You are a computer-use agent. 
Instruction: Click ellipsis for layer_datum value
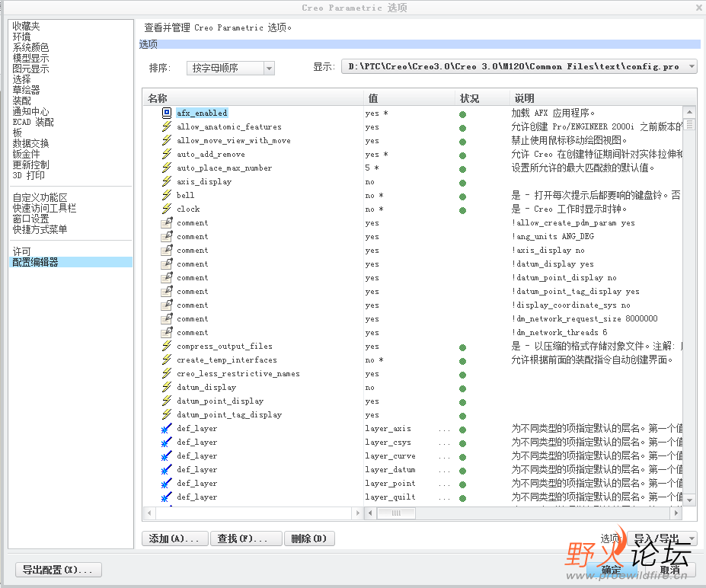coord(444,471)
